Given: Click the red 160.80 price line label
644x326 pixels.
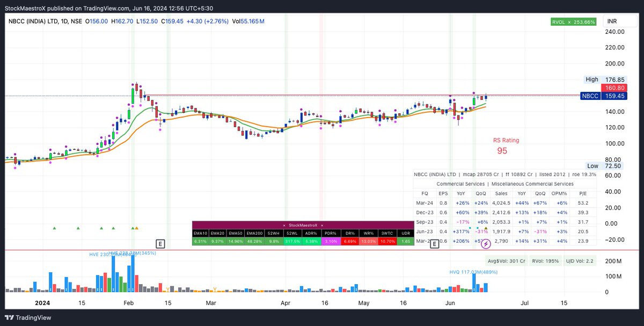Looking at the screenshot, I should coord(615,88).
